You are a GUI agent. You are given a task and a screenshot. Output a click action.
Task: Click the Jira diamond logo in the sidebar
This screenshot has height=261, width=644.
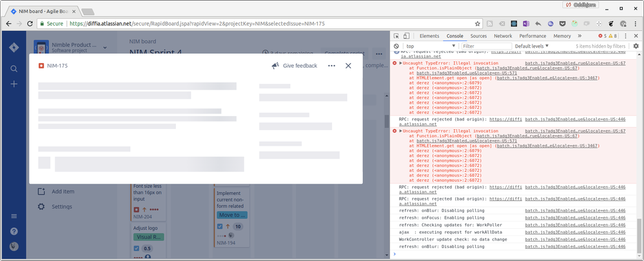point(14,48)
